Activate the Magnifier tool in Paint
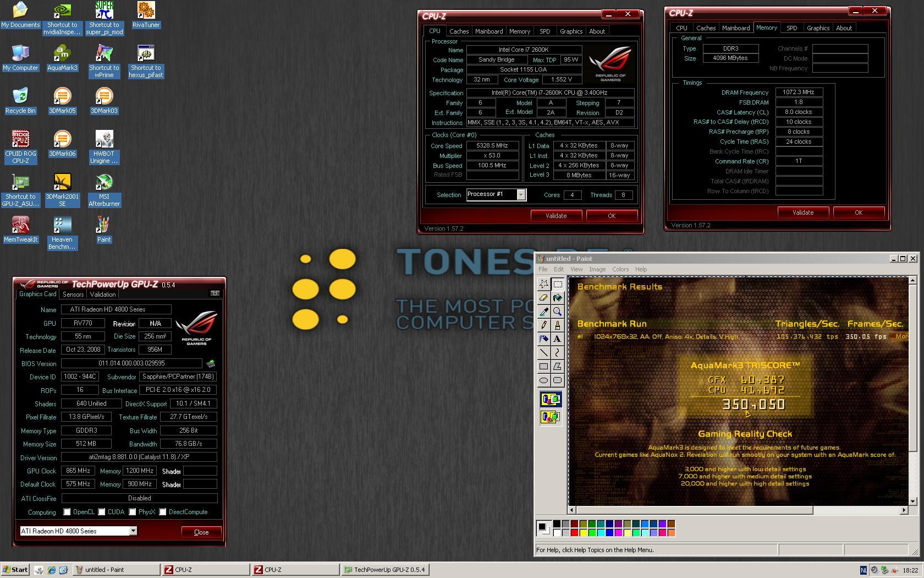The height and width of the screenshot is (578, 924). pos(557,312)
